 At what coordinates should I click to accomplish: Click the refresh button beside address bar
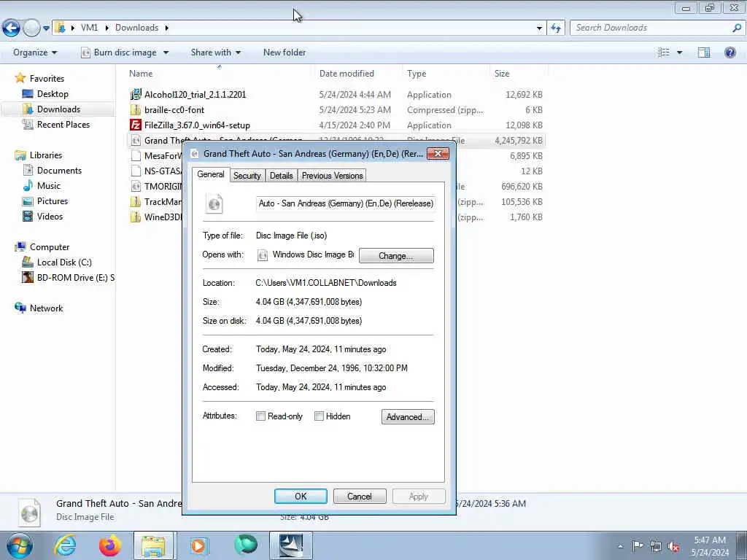556,28
